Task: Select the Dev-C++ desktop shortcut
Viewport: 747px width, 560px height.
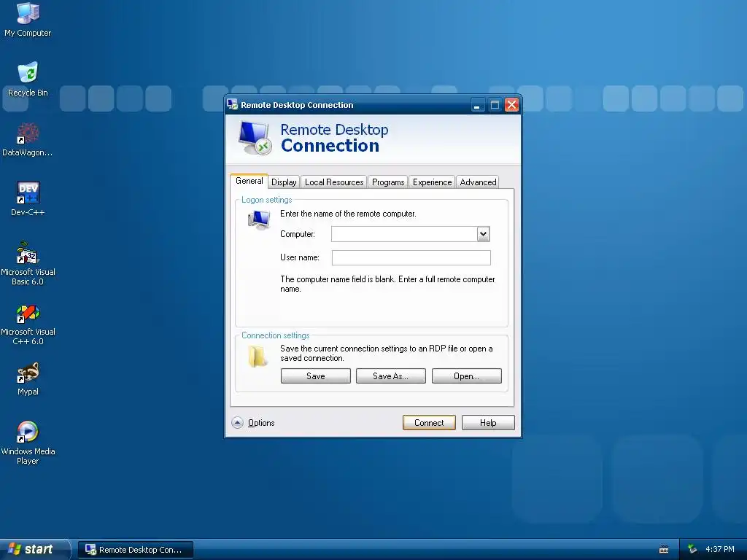Action: coord(28,199)
